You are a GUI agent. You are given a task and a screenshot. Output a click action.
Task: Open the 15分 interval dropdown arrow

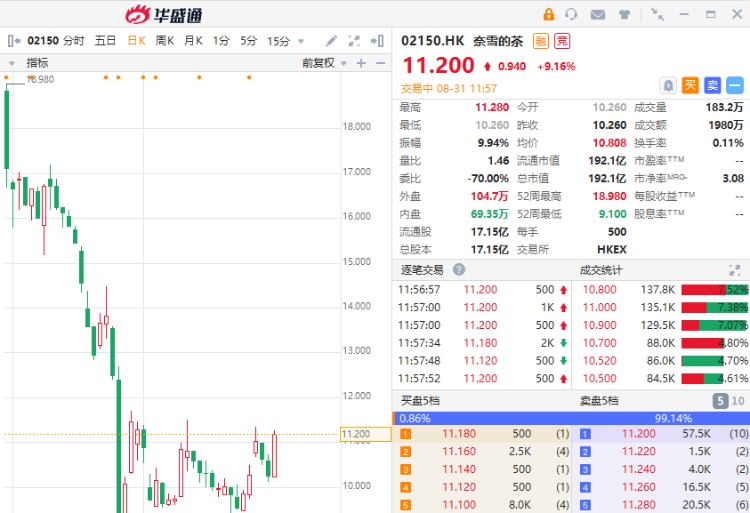pos(301,42)
